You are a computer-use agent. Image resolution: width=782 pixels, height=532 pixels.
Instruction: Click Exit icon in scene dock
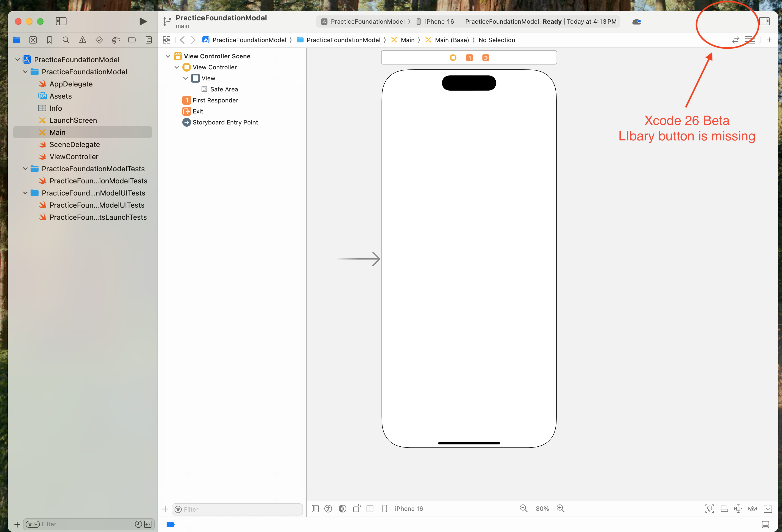485,58
